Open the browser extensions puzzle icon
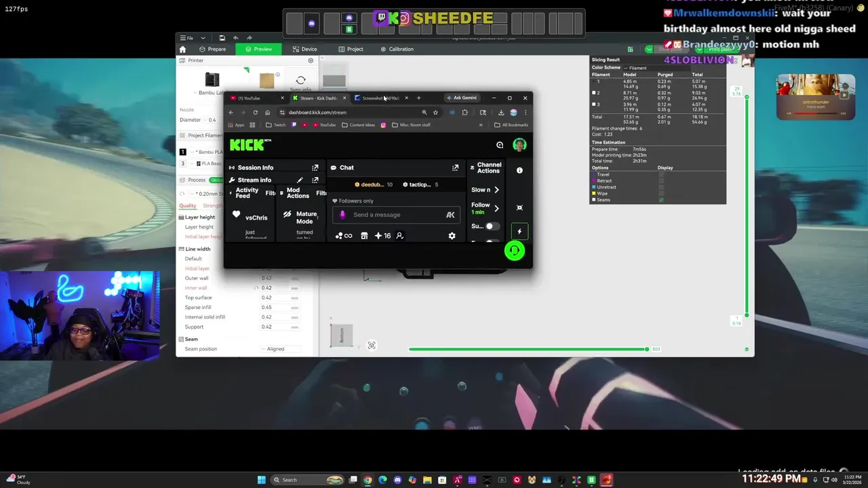Viewport: 868px width, 488px height. 465,113
